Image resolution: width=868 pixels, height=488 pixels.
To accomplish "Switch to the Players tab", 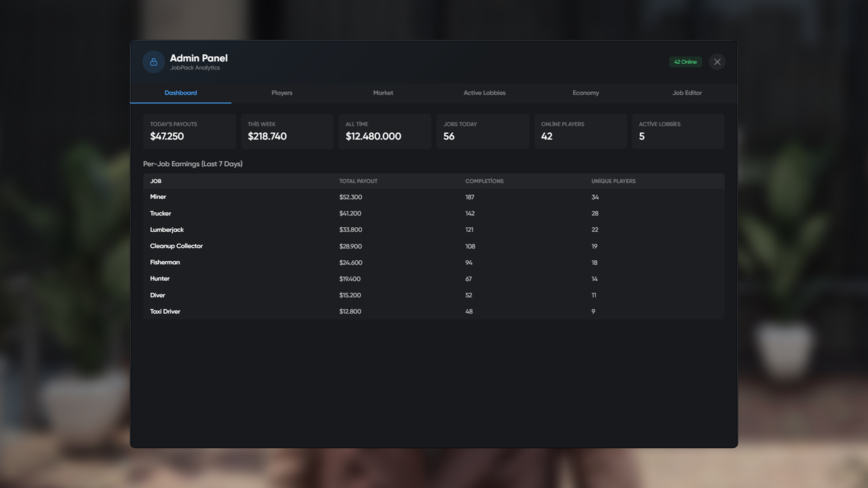I will [282, 93].
